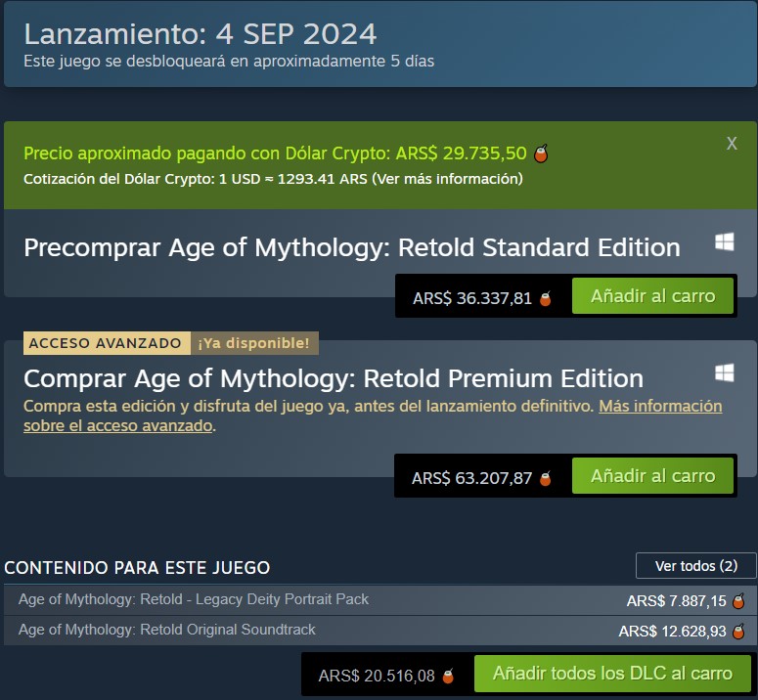Click mate icon next to ARS$ 20.516,08
The image size is (758, 700).
(448, 676)
